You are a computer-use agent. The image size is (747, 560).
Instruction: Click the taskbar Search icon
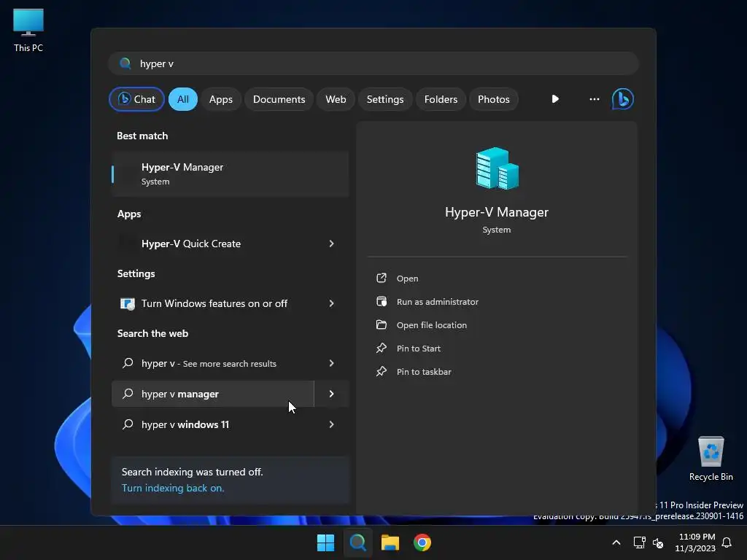coord(357,542)
